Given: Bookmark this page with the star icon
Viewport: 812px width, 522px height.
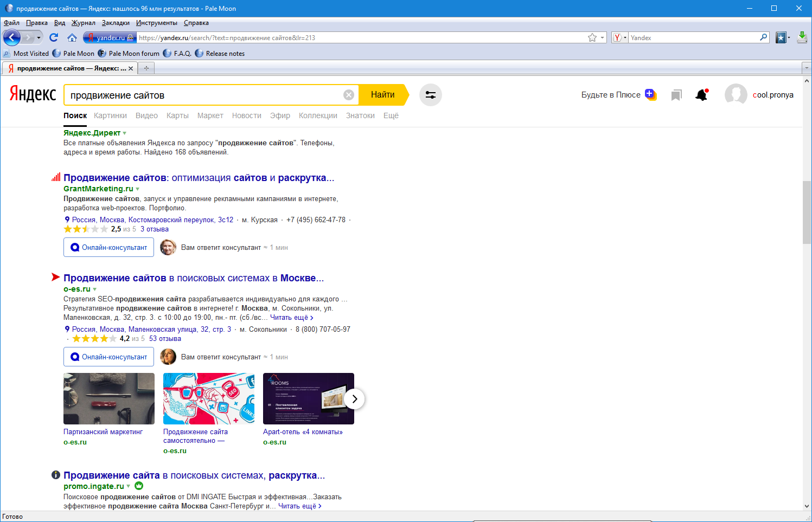Looking at the screenshot, I should tap(592, 37).
